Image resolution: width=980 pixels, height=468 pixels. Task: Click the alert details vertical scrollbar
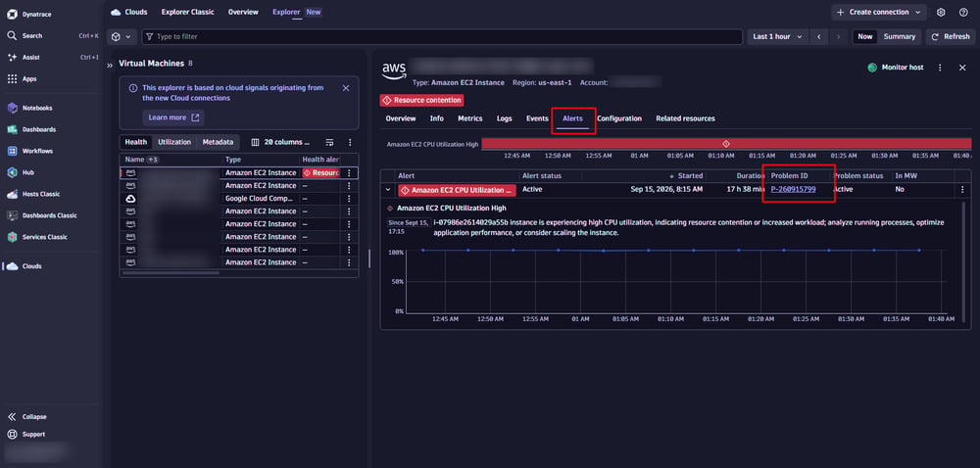[963, 262]
